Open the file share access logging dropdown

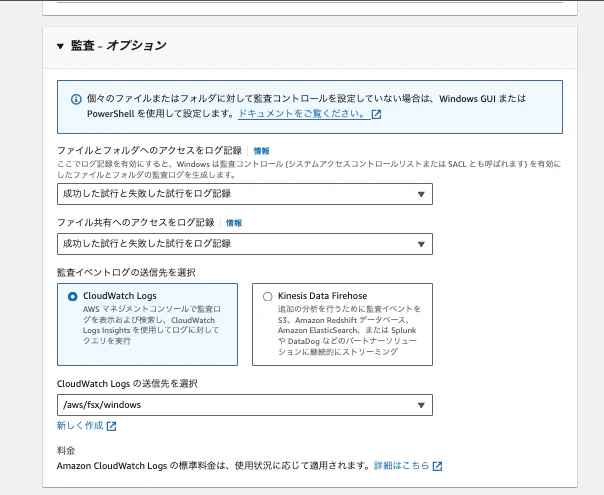[x=245, y=244]
